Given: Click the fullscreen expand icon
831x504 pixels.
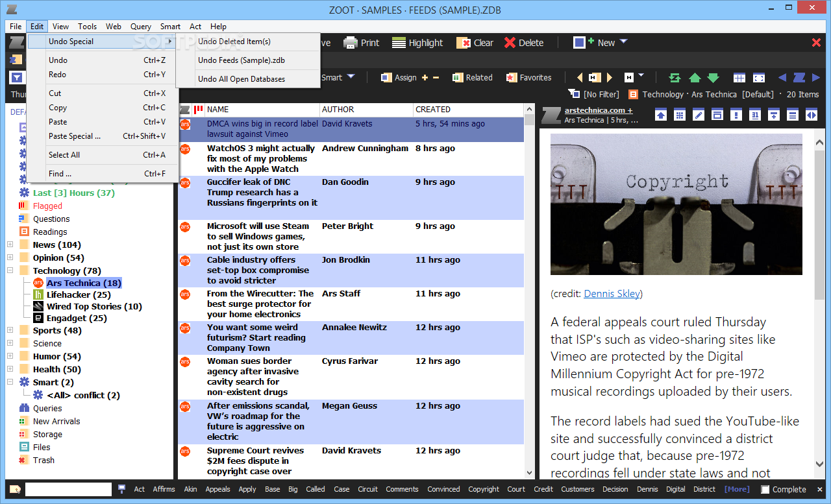Looking at the screenshot, I should point(759,78).
